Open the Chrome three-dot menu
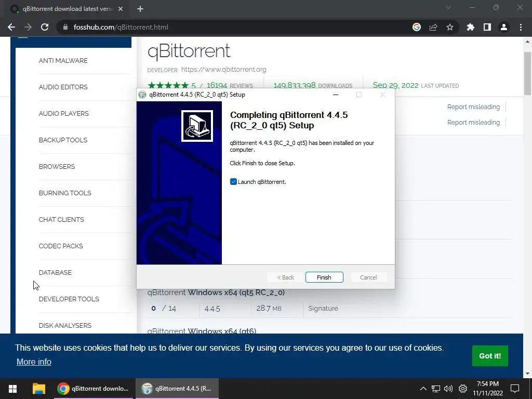Screen dimensions: 532x399 (x=521, y=27)
